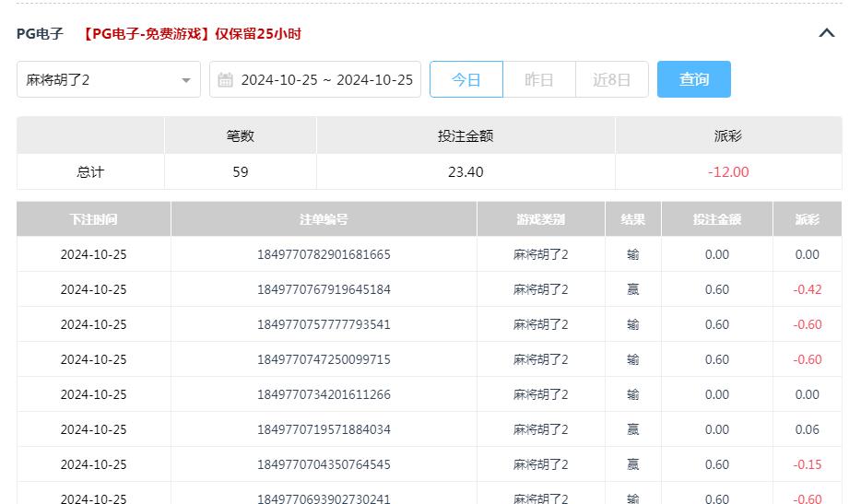
Task: Click order number 1849770767919645184
Action: (x=324, y=289)
